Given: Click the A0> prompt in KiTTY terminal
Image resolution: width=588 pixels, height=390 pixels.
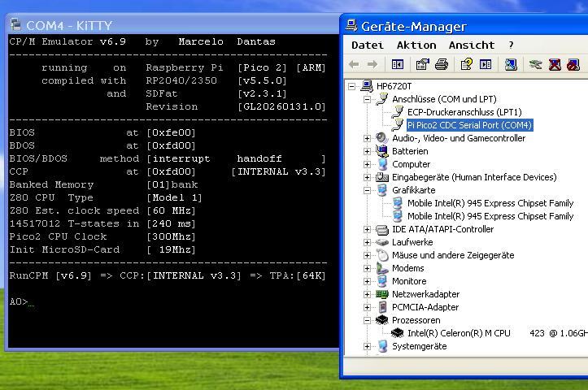Looking at the screenshot, I should click(x=19, y=301).
